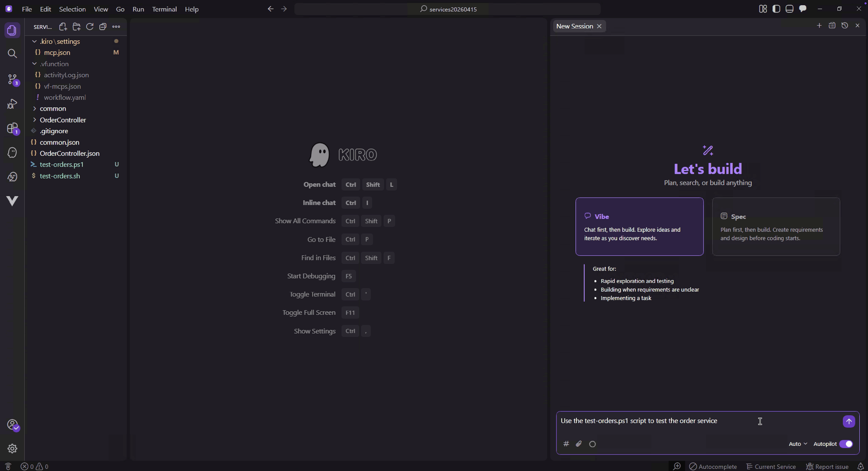Create a new file in the explorer
The height and width of the screenshot is (471, 868).
63,27
